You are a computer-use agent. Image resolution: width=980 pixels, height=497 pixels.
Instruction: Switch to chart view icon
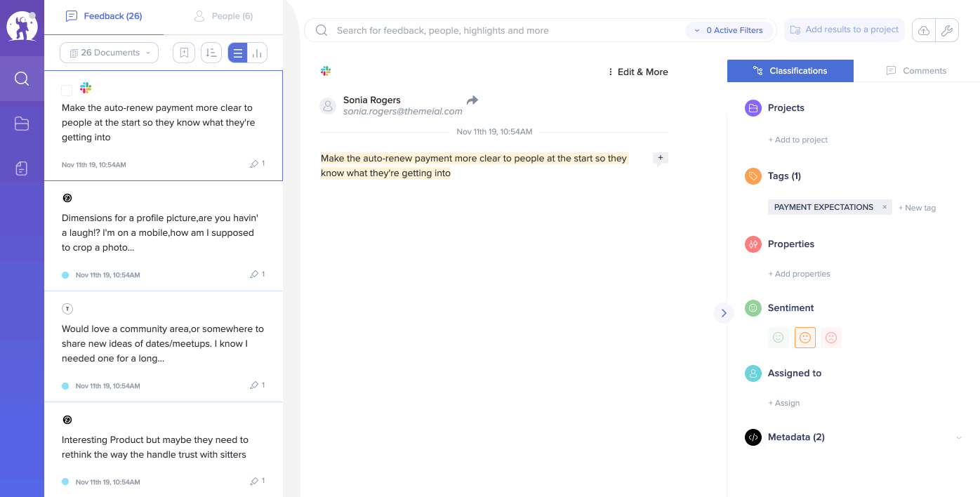(x=257, y=53)
